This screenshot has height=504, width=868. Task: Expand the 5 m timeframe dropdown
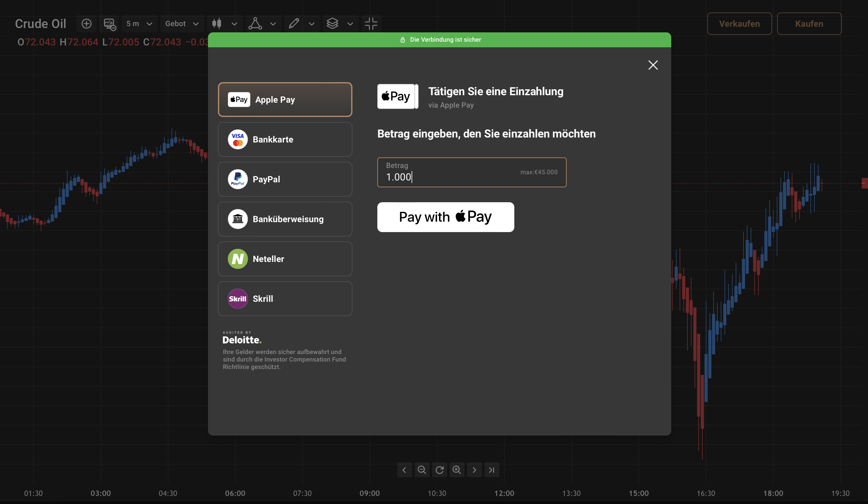pyautogui.click(x=139, y=24)
